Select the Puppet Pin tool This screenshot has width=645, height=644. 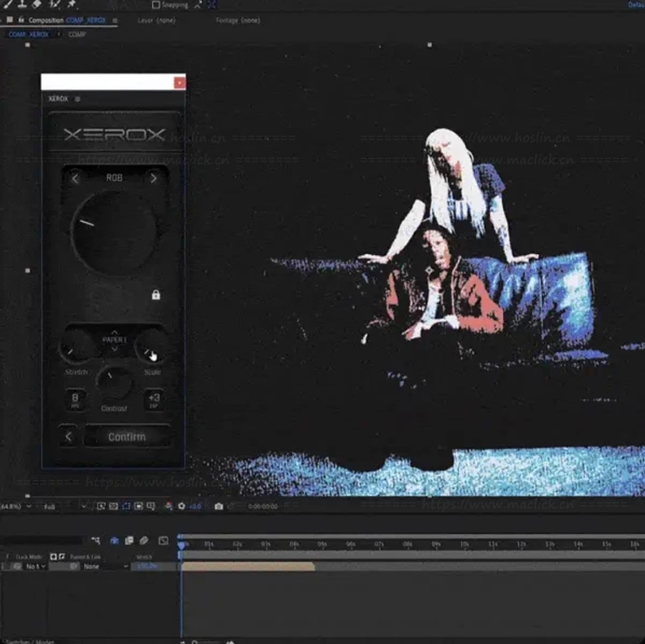[72, 3]
